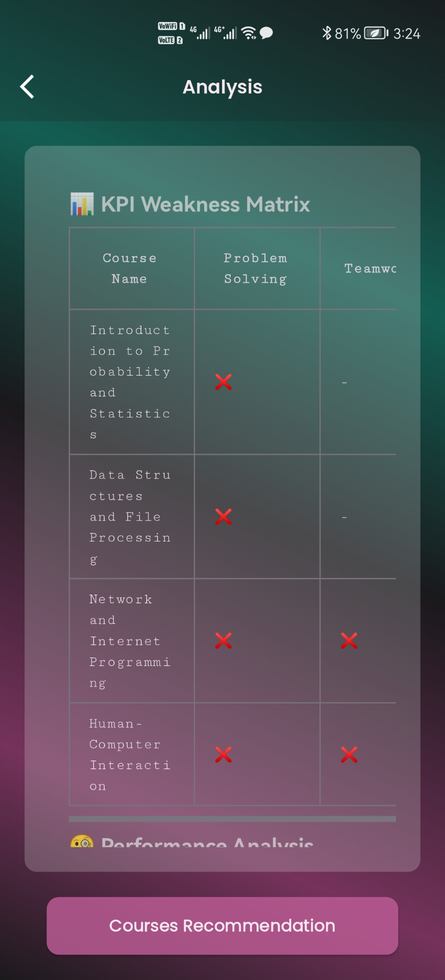
Task: Select the Course Name column header
Action: [x=130, y=268]
